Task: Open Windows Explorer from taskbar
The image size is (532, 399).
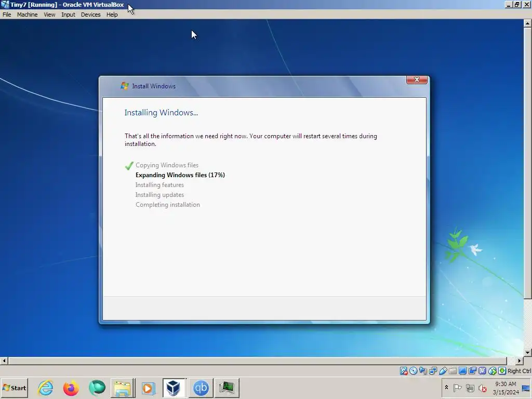Action: coord(123,388)
